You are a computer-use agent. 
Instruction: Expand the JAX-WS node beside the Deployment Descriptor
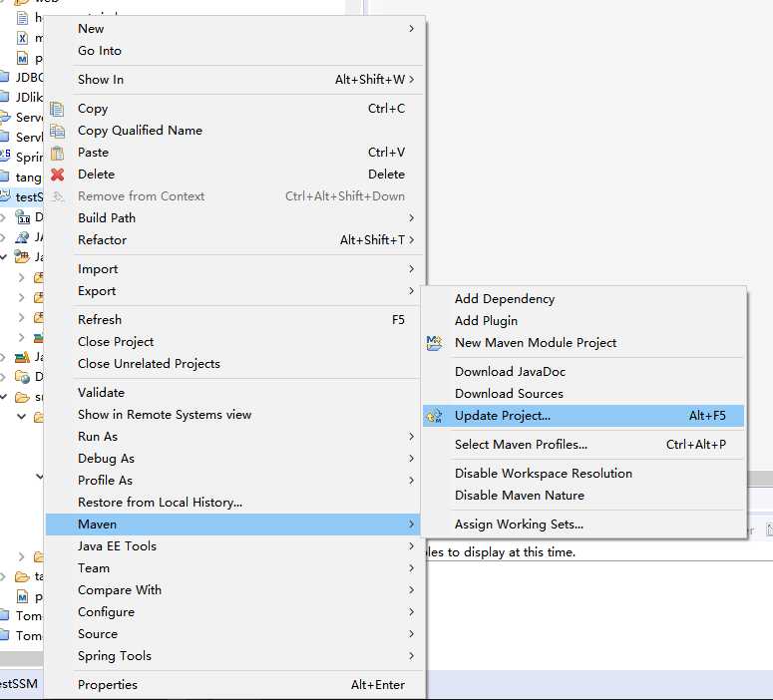click(3, 237)
